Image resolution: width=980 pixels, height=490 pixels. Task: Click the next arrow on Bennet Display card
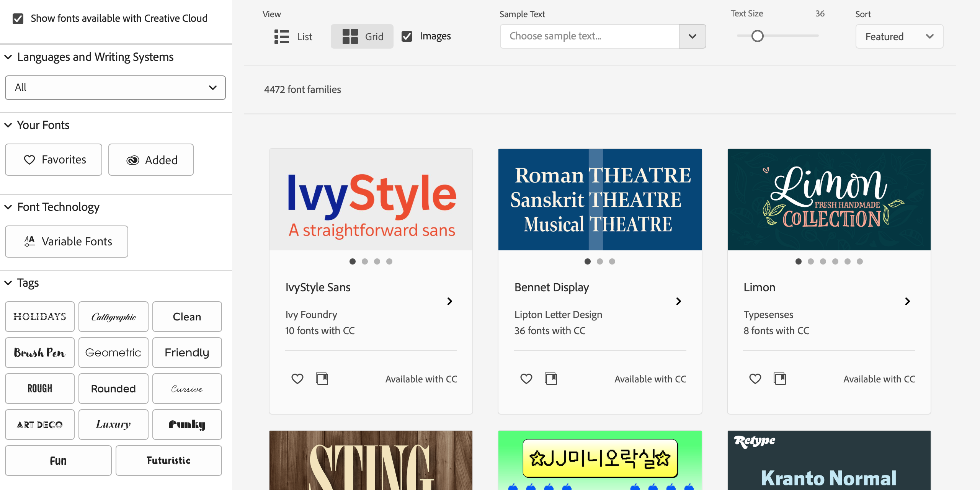click(679, 301)
